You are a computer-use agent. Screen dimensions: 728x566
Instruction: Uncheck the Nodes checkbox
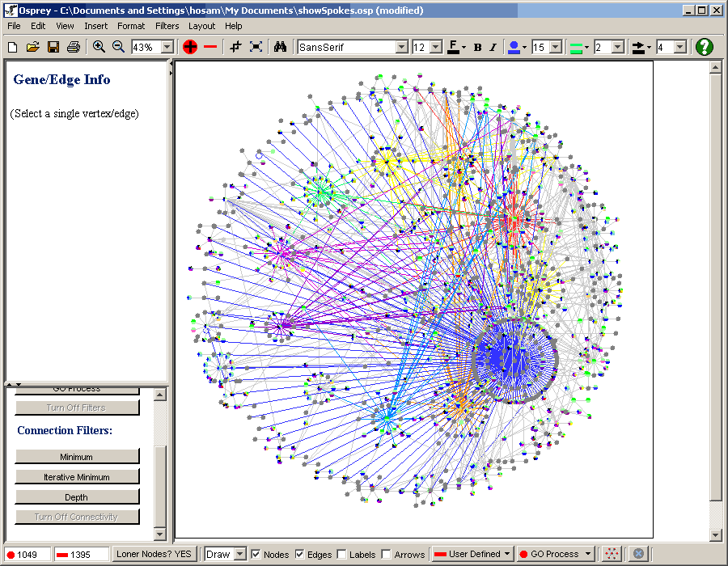tap(256, 555)
